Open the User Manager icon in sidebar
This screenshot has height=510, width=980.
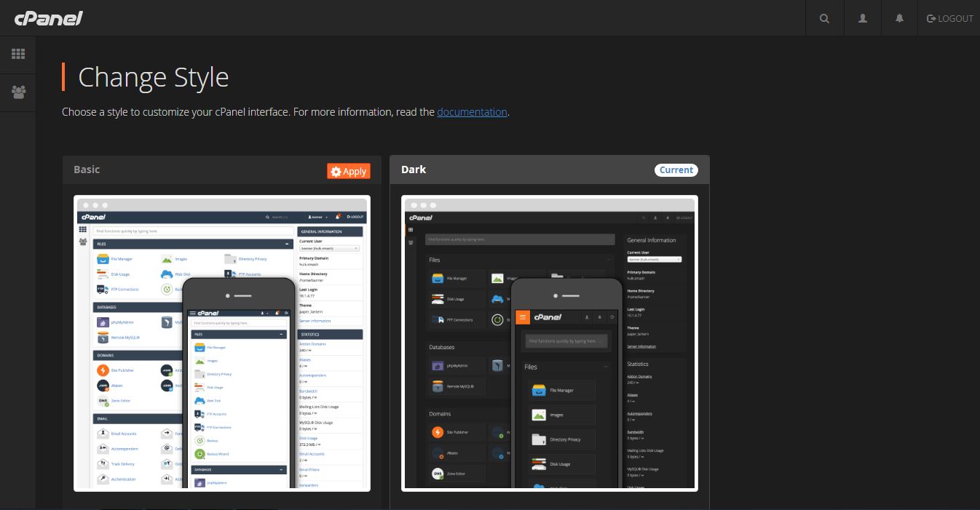(x=18, y=92)
